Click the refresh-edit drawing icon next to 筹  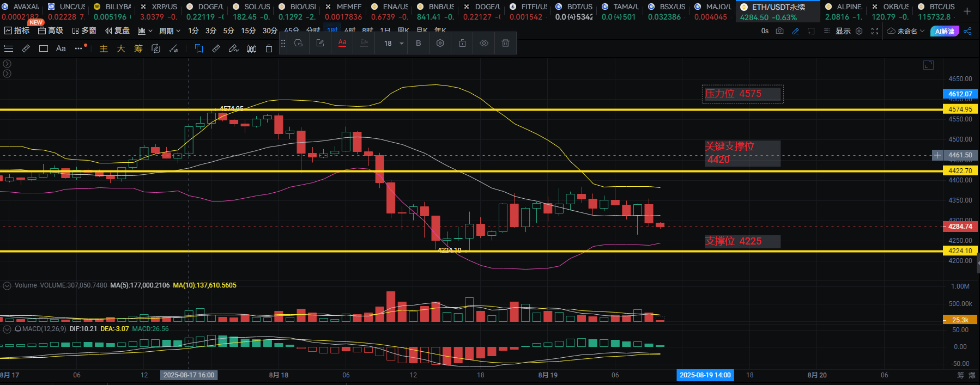(156, 49)
